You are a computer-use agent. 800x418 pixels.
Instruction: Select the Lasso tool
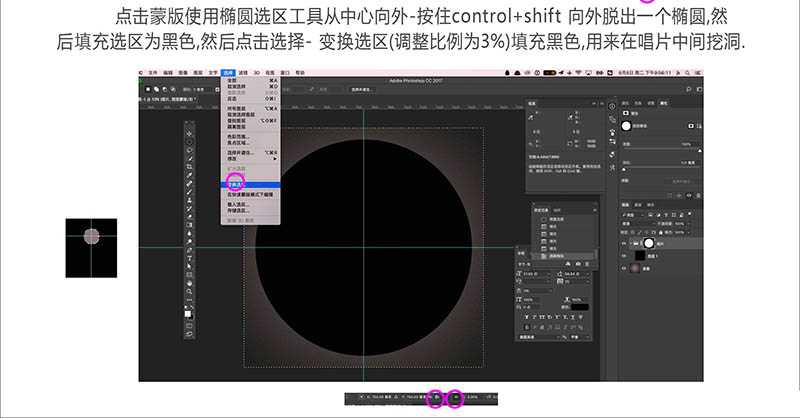pos(189,150)
